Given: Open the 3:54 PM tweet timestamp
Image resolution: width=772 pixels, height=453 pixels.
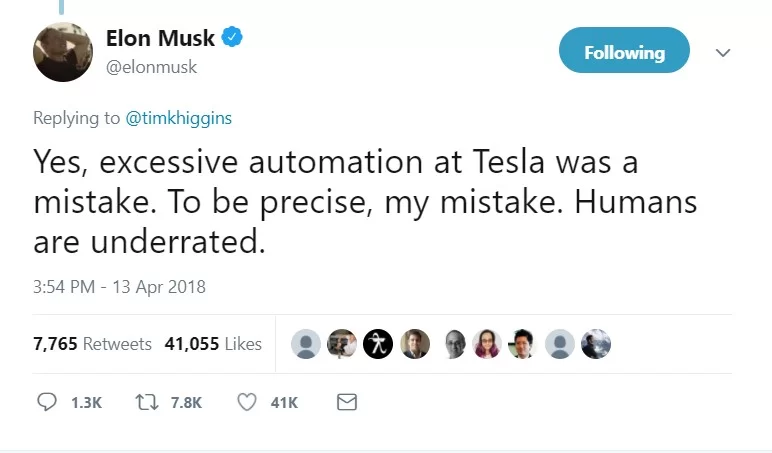Looking at the screenshot, I should [x=119, y=287].
